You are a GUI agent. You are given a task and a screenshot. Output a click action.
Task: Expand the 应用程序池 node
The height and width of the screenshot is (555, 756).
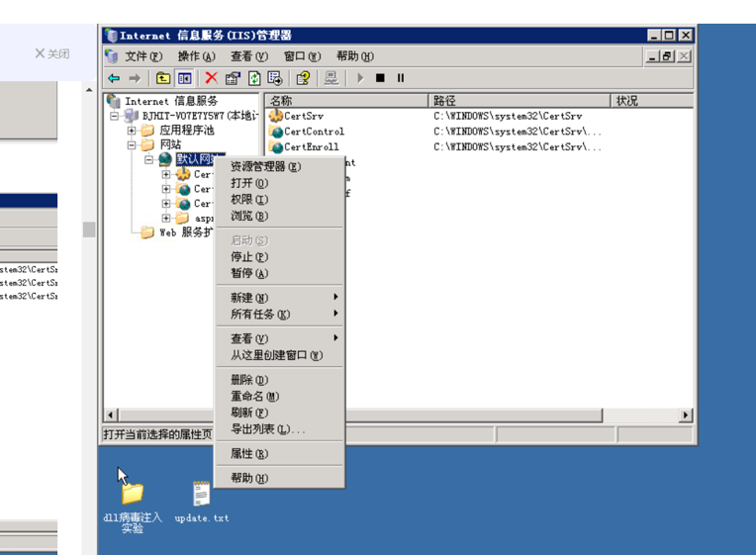132,131
